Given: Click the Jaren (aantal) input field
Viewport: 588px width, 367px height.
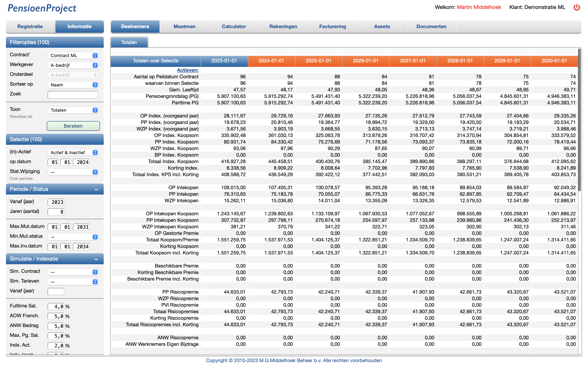Looking at the screenshot, I should 56,212.
